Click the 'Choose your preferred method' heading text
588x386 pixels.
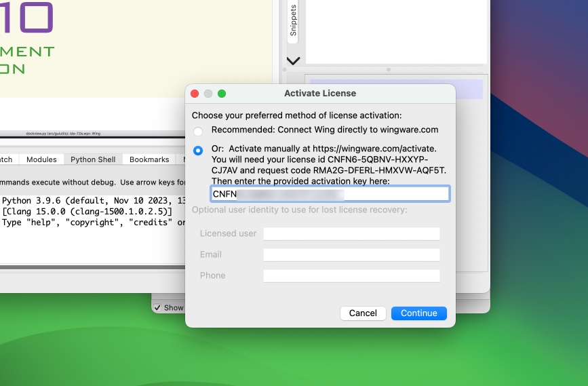click(x=296, y=115)
